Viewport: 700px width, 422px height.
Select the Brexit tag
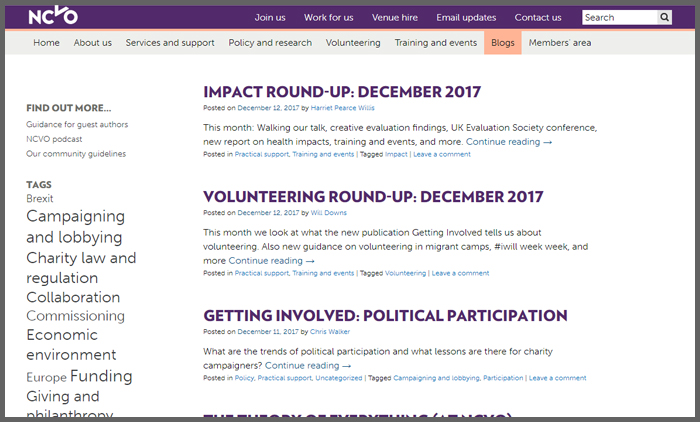click(x=40, y=198)
